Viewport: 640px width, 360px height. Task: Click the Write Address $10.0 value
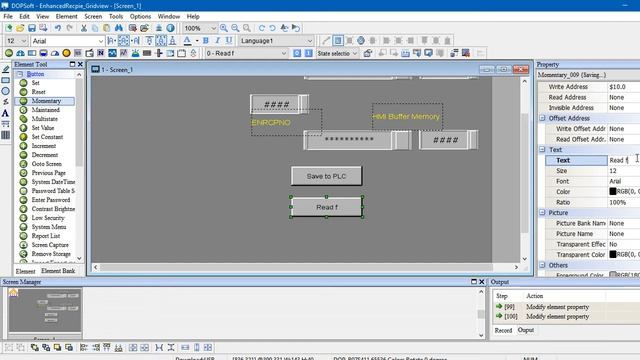[x=624, y=87]
